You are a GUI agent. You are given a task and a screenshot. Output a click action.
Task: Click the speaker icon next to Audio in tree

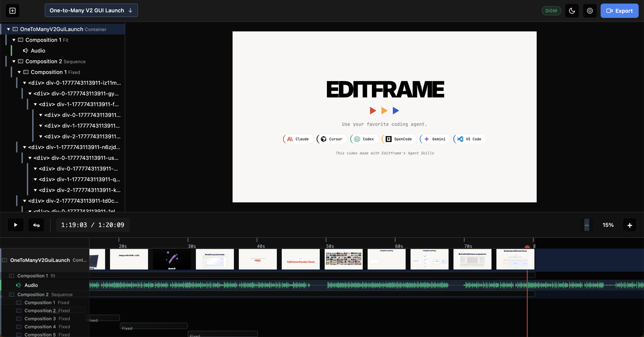25,51
